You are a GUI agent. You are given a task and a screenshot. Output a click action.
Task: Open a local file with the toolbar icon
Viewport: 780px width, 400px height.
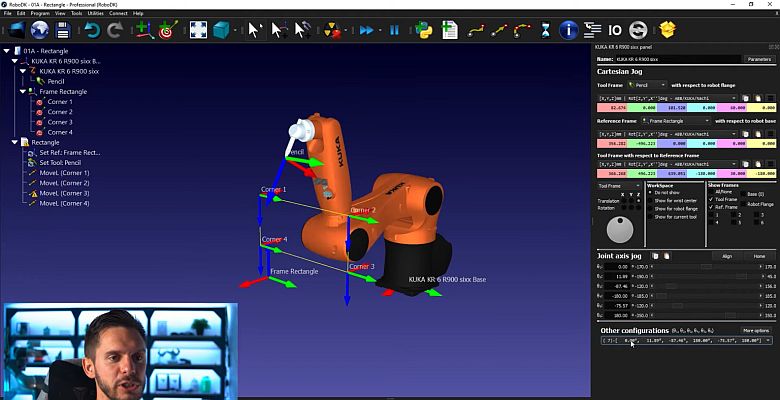[16, 30]
